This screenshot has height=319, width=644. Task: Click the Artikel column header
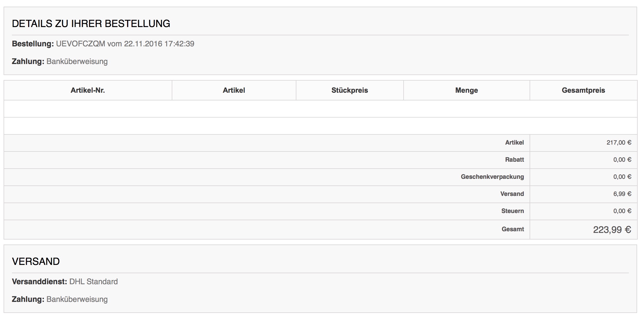click(234, 90)
